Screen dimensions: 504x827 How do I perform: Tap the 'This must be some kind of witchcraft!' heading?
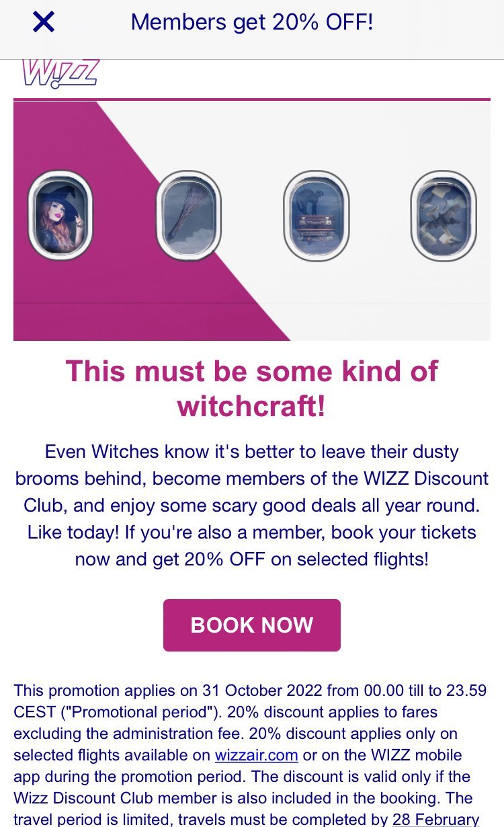[x=252, y=389]
